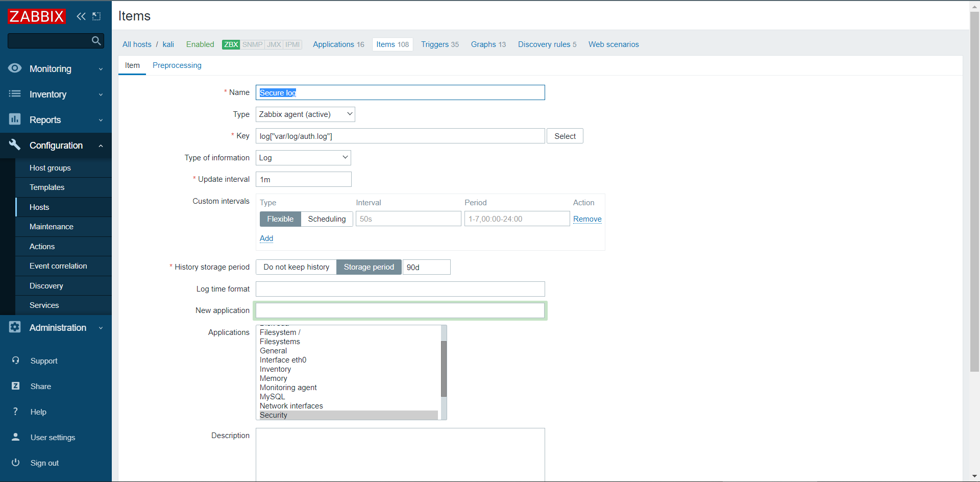Screen dimensions: 980x482
Task: Click the IPMI availability badge
Action: coord(292,44)
